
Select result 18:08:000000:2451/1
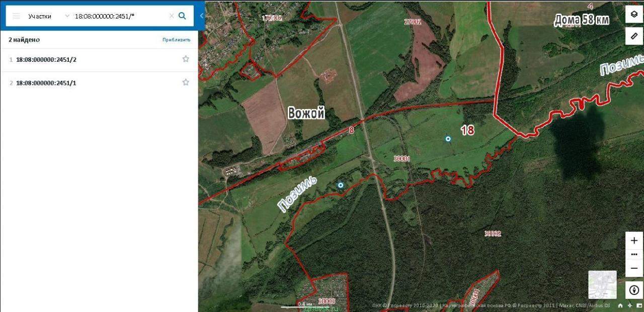46,83
